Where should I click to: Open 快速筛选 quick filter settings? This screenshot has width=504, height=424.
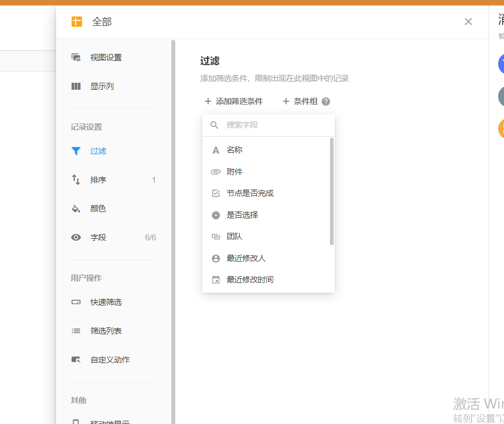coord(106,302)
